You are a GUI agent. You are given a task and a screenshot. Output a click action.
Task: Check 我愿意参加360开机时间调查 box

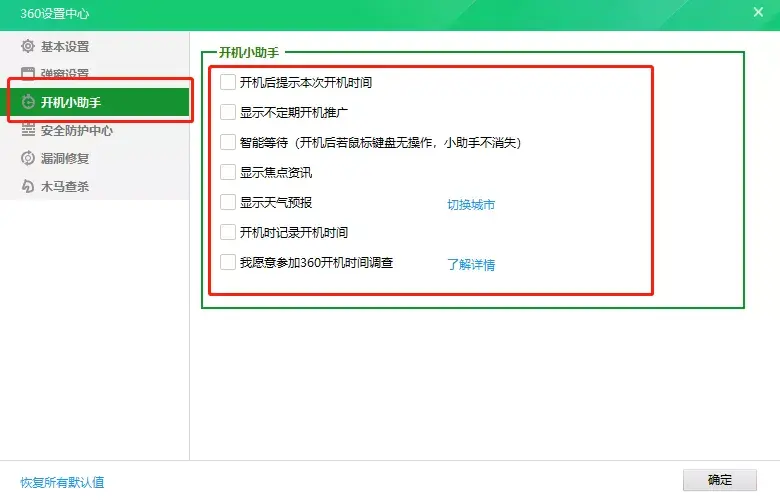[228, 262]
